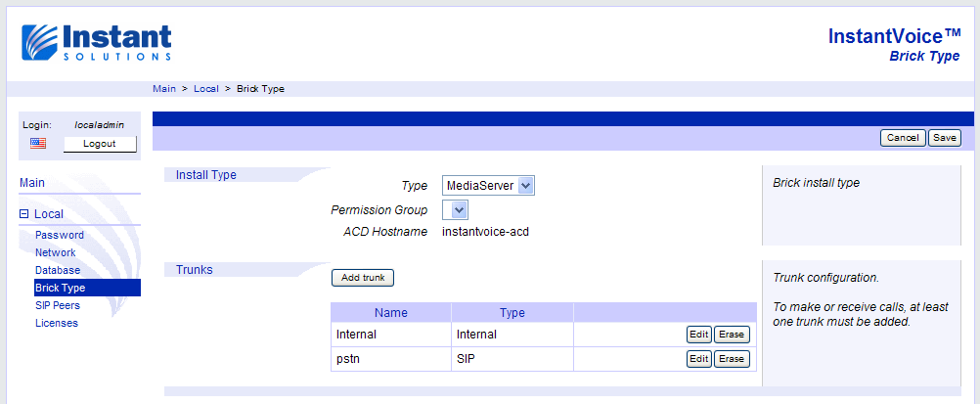Click the instantvoice-acd hostname value
Image resolution: width=980 pixels, height=404 pixels.
[x=486, y=232]
